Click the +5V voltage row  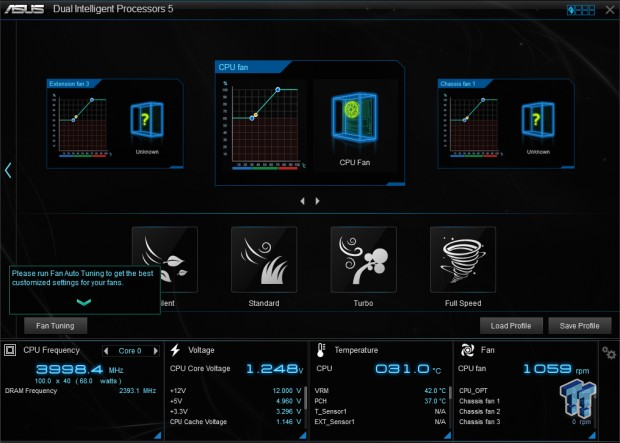235,401
